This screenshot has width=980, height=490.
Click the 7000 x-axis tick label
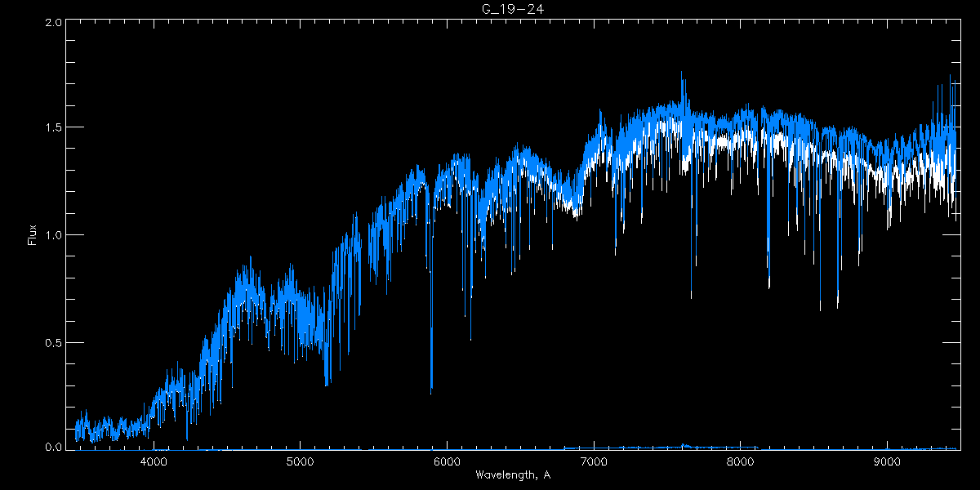coord(594,461)
